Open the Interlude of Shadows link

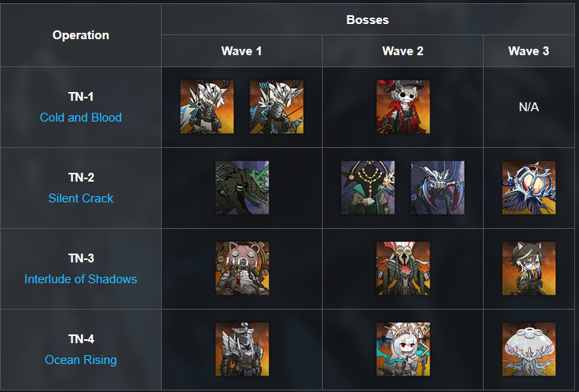click(x=81, y=278)
